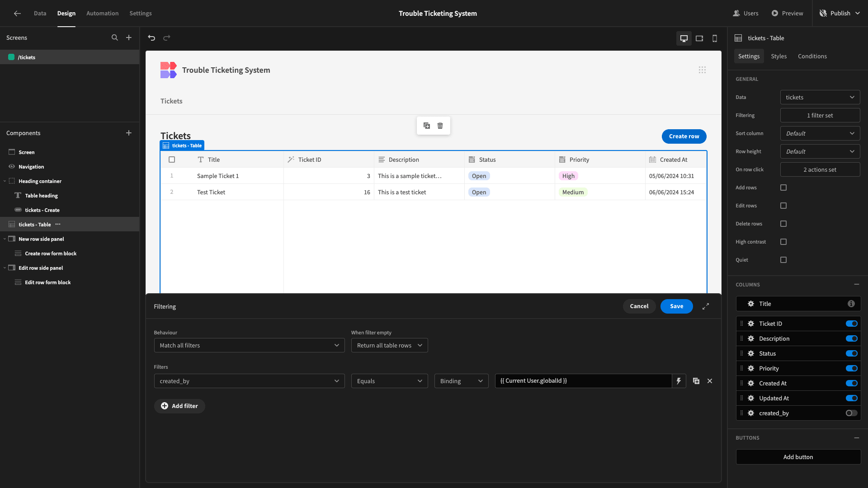The height and width of the screenshot is (488, 868).
Task: Open Priority column settings gear
Action: (751, 368)
